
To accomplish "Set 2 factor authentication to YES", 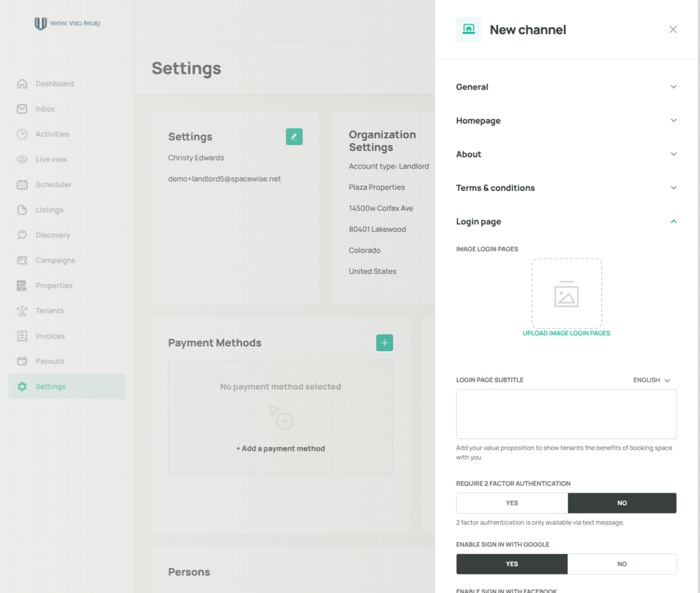I will click(x=512, y=503).
